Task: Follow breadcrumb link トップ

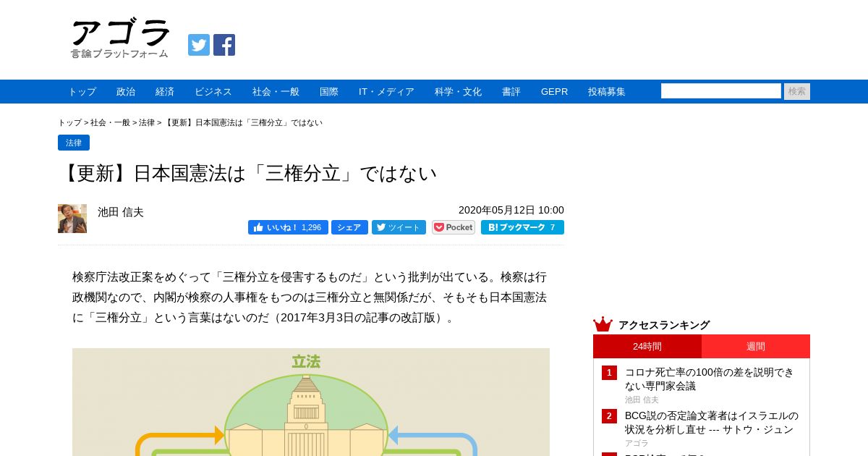Action: click(x=69, y=123)
